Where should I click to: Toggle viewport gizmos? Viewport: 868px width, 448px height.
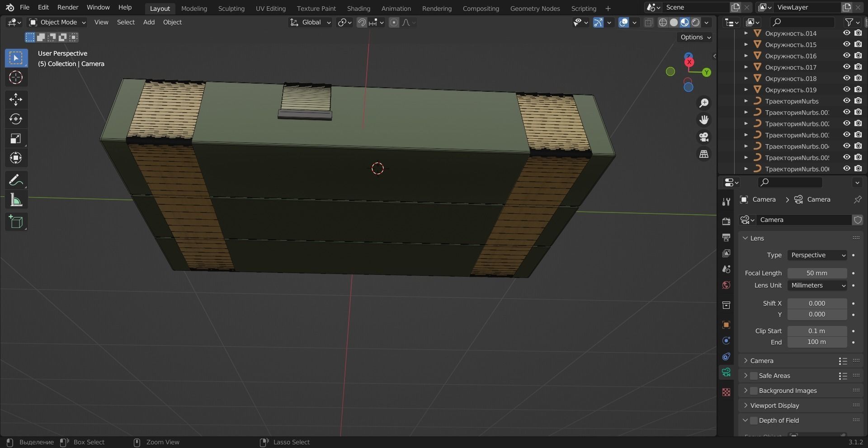[598, 23]
